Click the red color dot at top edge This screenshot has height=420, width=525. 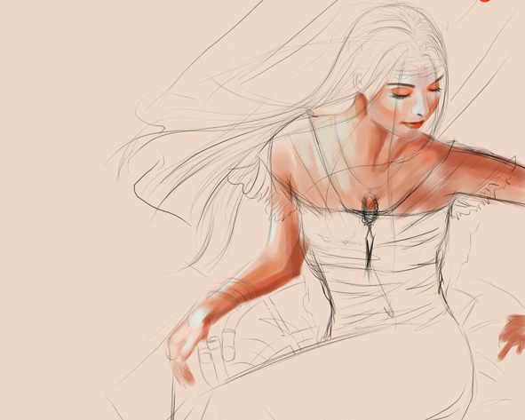click(x=485, y=1)
